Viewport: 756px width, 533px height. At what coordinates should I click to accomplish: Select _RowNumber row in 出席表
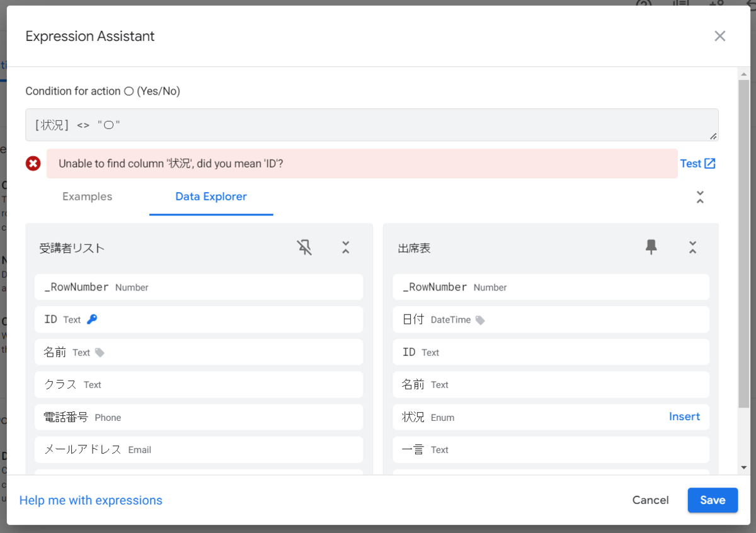pyautogui.click(x=551, y=287)
